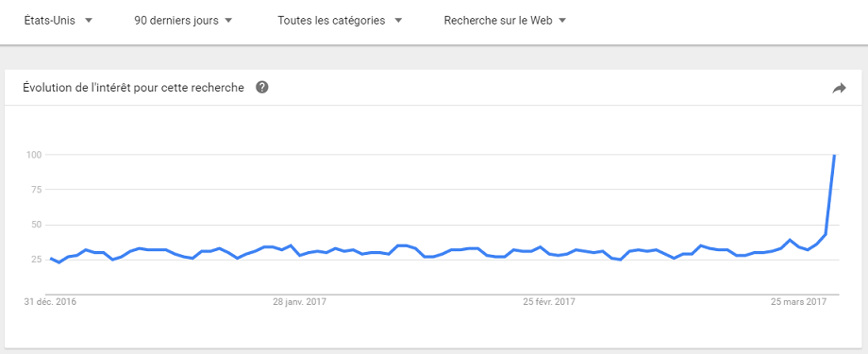
Task: Select the 25 févr. 2017 axis label
Action: [x=549, y=302]
